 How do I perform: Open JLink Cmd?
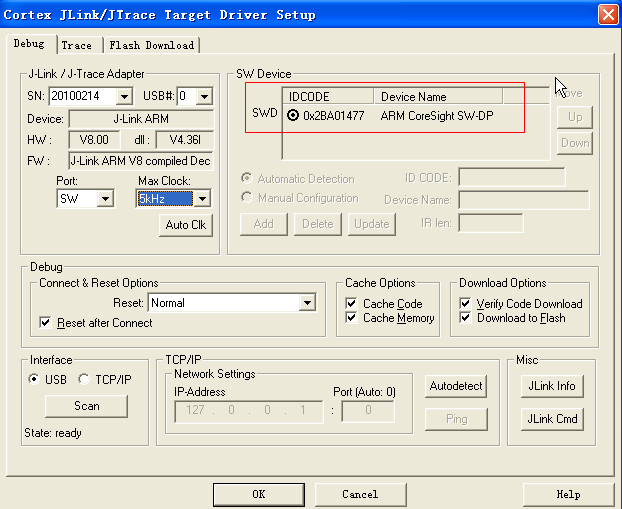tap(552, 419)
